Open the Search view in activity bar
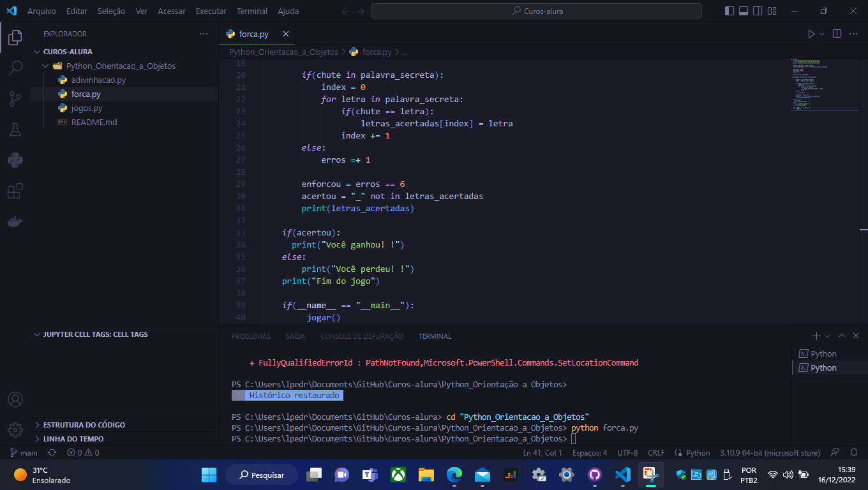868x490 pixels. (x=15, y=68)
